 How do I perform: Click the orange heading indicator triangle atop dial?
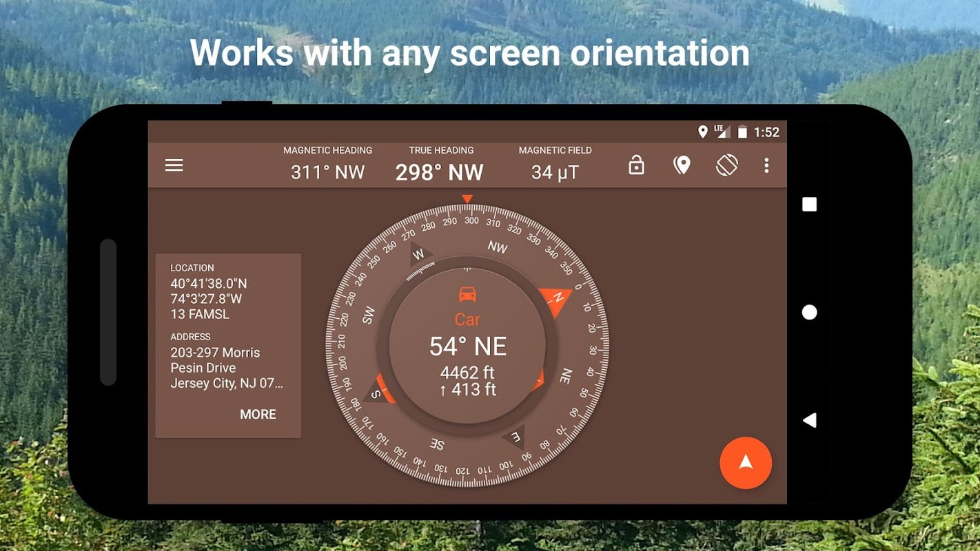[467, 199]
